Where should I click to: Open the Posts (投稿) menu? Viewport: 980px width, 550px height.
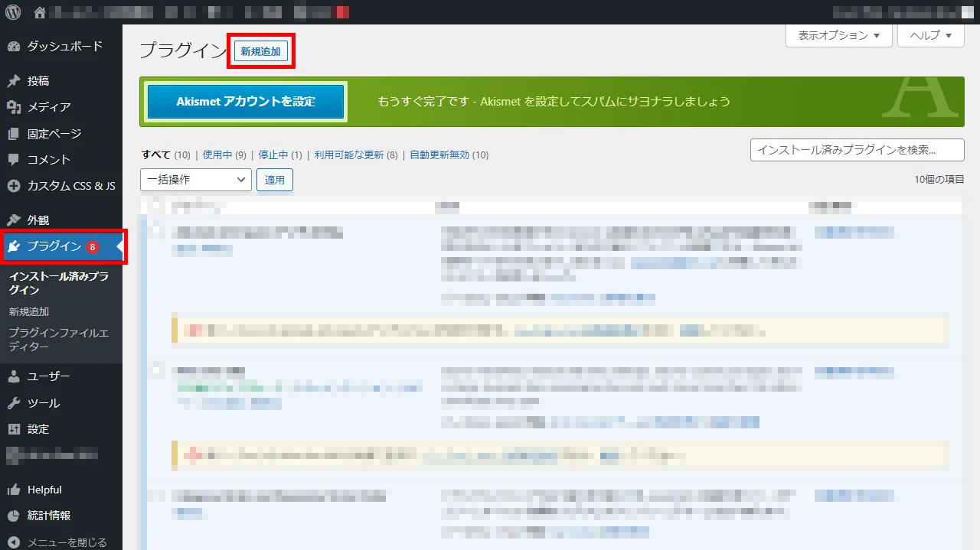tap(38, 81)
